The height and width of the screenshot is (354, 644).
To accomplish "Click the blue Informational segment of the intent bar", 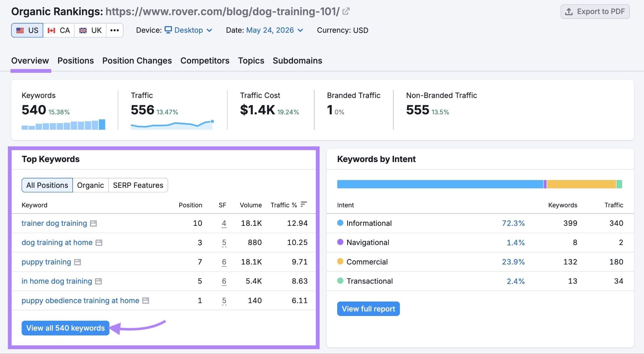I will point(440,184).
